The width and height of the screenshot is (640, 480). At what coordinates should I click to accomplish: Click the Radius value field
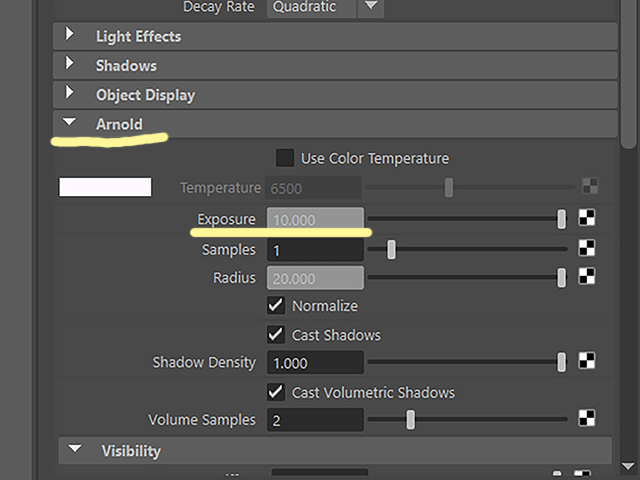(x=315, y=278)
